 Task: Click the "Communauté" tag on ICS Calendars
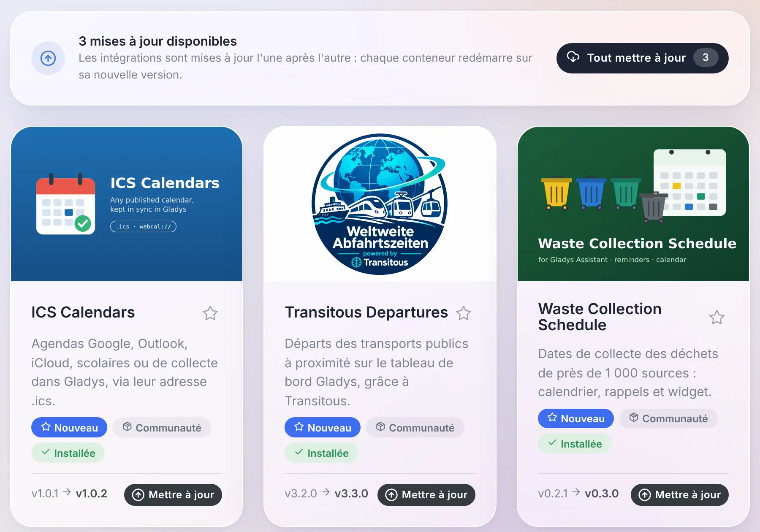pos(162,427)
